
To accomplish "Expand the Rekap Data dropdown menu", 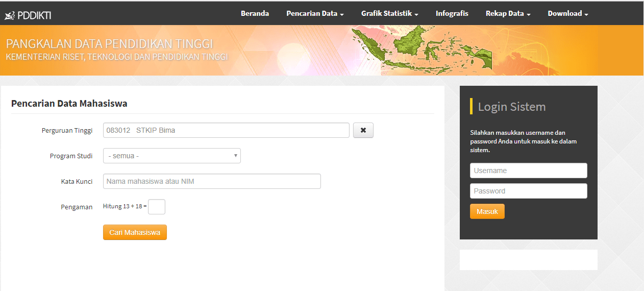I will 508,13.
